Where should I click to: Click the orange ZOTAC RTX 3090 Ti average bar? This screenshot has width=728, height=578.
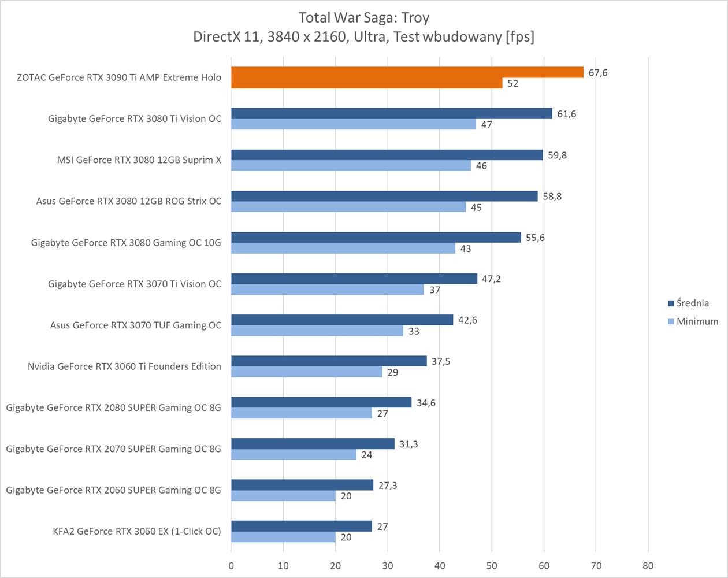407,72
